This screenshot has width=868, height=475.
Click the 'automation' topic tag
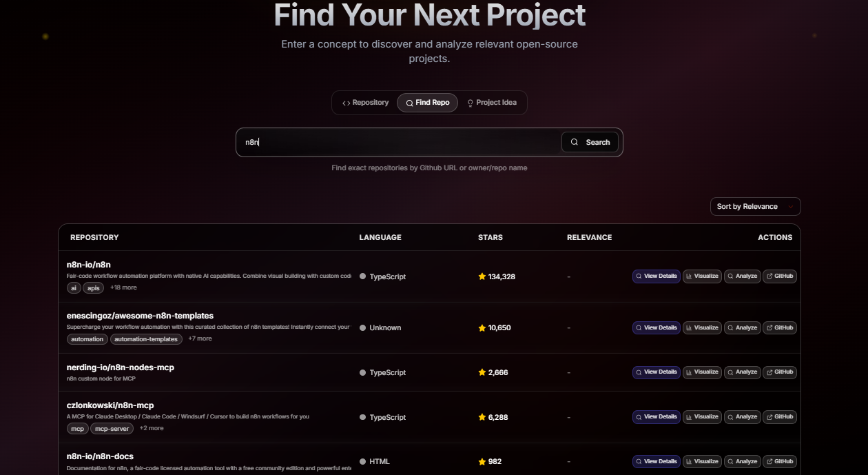click(x=87, y=339)
